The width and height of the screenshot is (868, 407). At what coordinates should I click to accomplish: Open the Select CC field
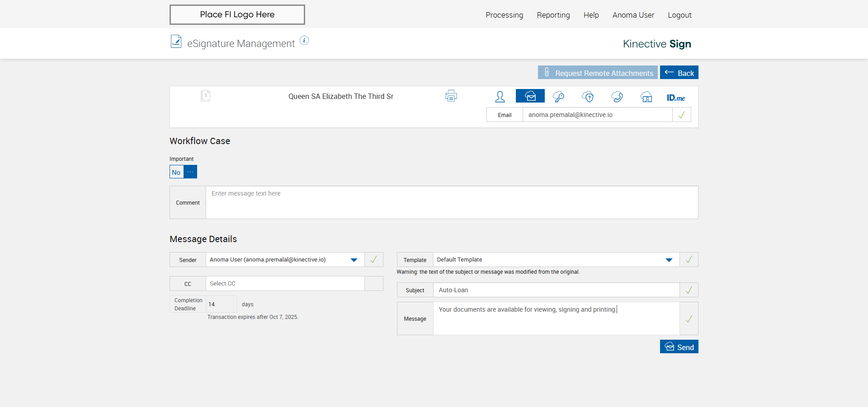[x=285, y=284]
